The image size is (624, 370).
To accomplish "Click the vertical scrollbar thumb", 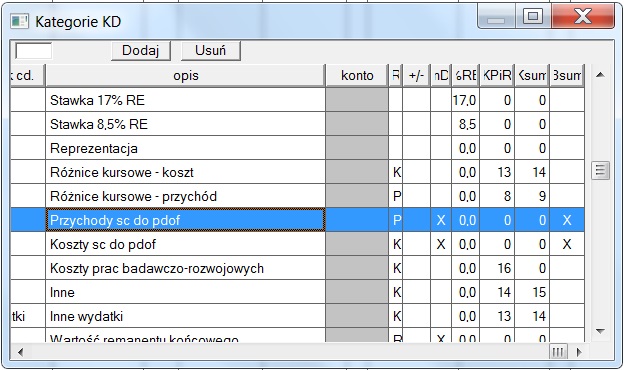I will (x=601, y=171).
